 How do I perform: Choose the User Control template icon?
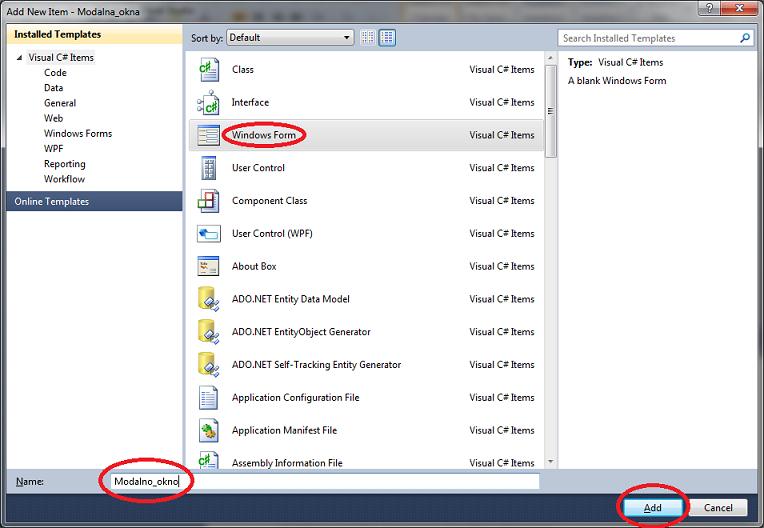(x=208, y=168)
